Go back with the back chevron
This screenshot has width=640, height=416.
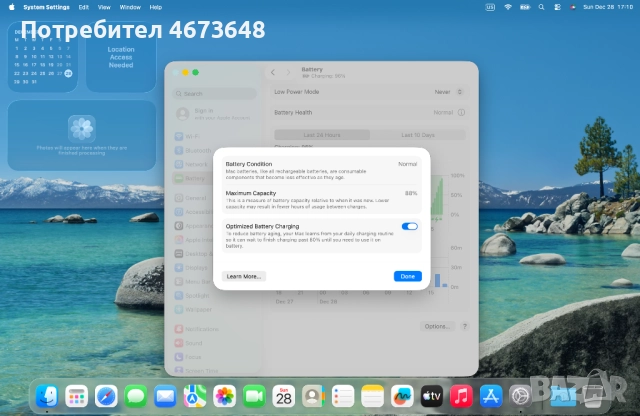[273, 72]
